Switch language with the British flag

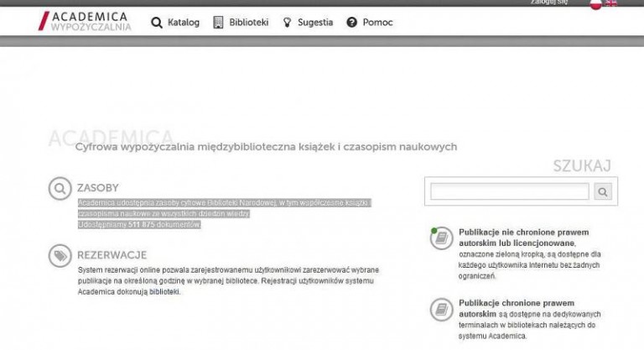(610, 3)
